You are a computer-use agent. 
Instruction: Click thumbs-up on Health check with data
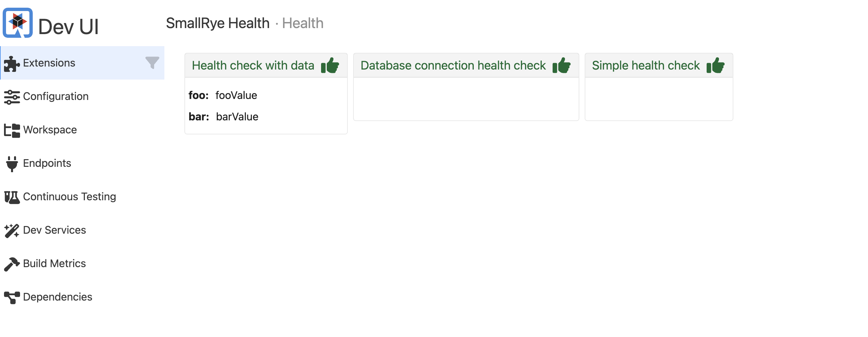tap(330, 65)
